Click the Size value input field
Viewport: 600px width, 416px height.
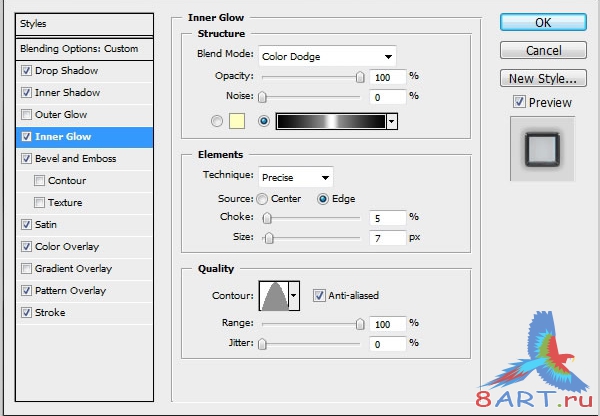click(384, 238)
